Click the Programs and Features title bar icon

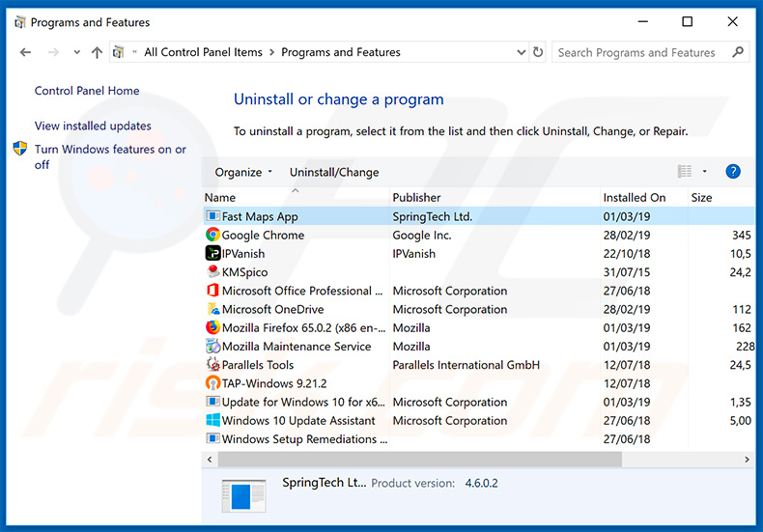19,22
